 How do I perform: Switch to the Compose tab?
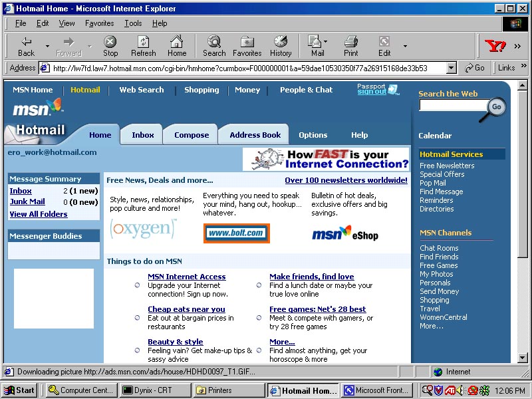[x=192, y=135]
